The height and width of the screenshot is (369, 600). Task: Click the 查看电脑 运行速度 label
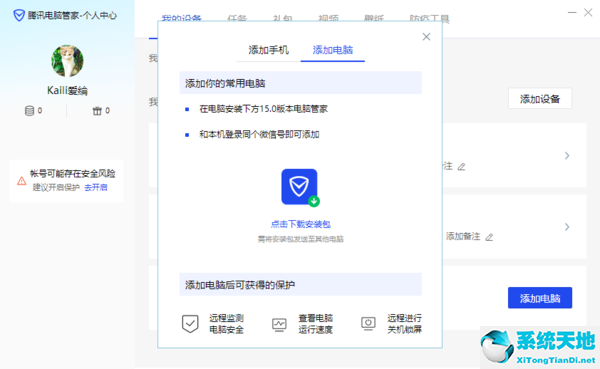pyautogui.click(x=316, y=324)
